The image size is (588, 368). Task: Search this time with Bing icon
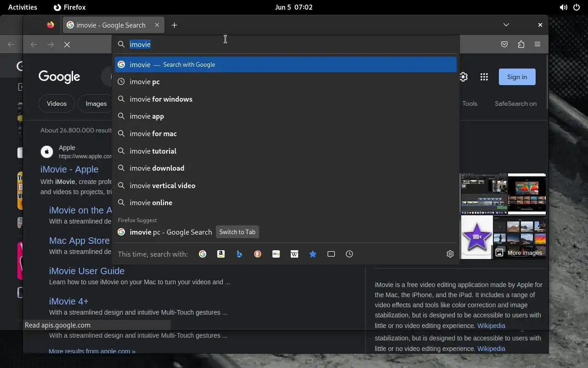point(239,254)
